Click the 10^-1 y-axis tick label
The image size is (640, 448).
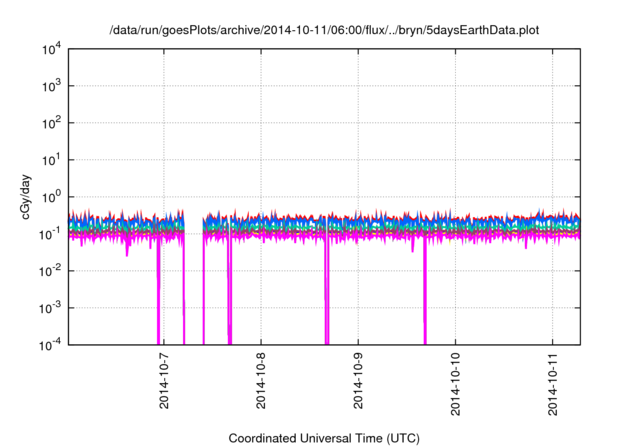pos(50,234)
